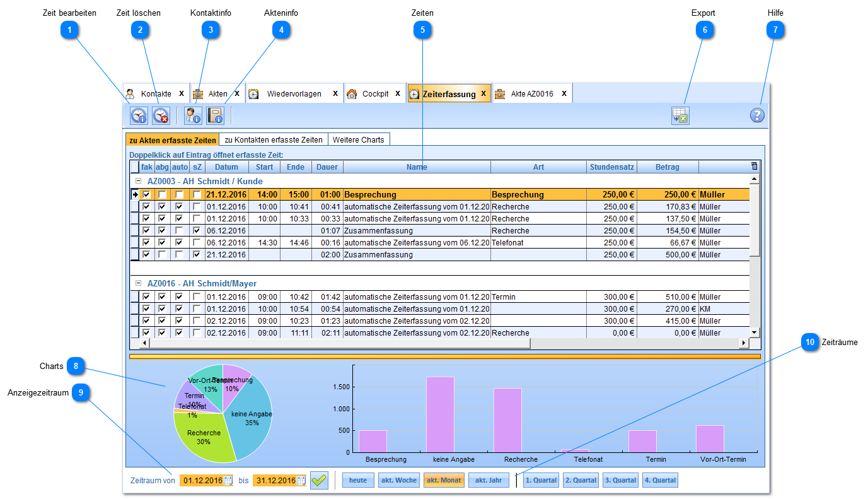Viewport: 868px width, 499px height.
Task: Click the column chooser icon in table header
Action: [755, 167]
